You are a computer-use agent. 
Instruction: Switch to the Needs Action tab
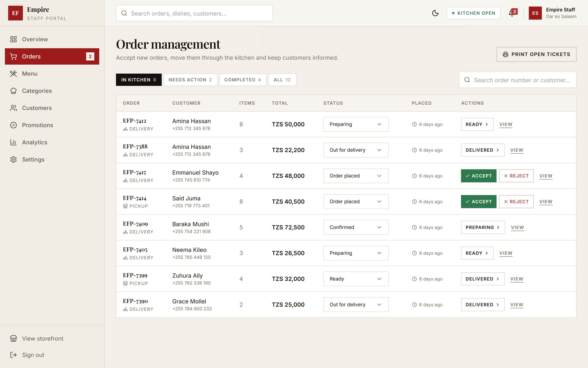tap(190, 80)
